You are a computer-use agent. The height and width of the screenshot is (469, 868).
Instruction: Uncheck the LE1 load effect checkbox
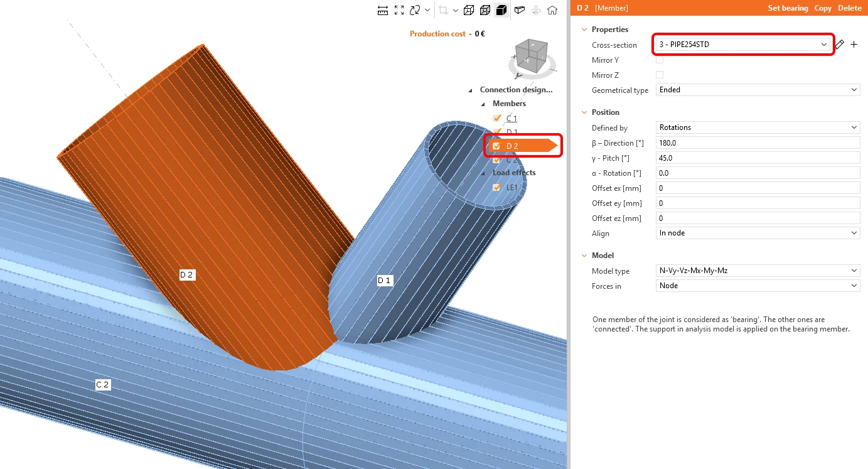click(x=497, y=186)
